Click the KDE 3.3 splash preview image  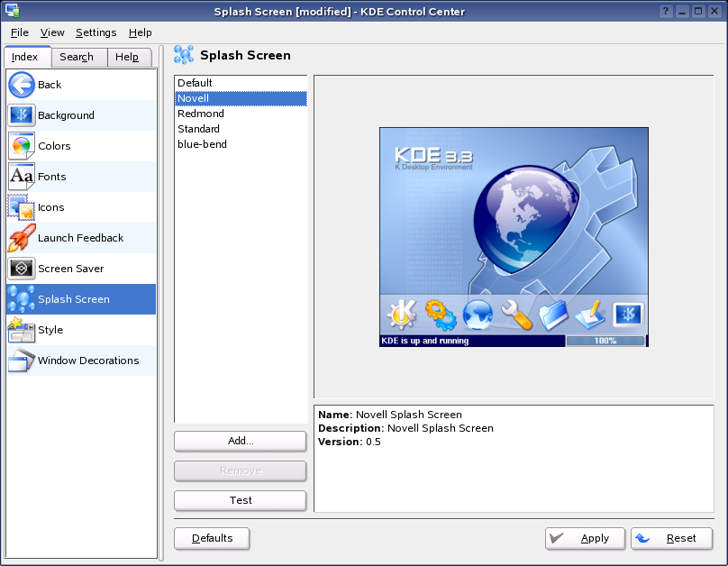(514, 237)
